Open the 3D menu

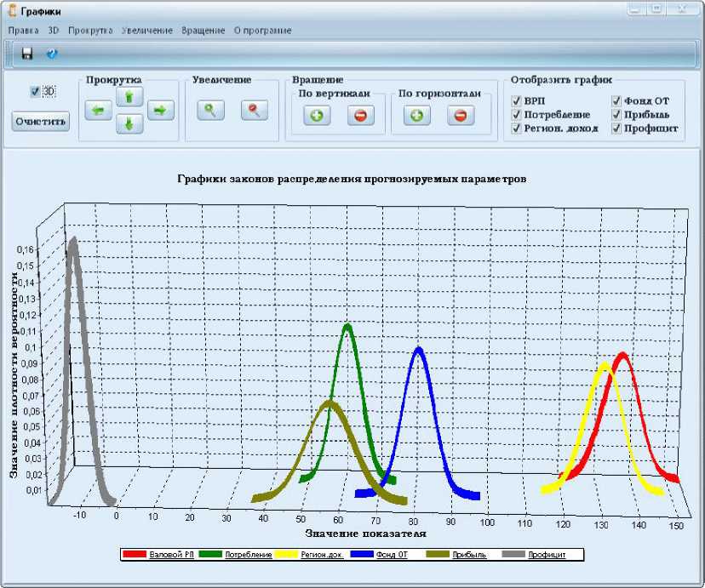click(x=54, y=31)
